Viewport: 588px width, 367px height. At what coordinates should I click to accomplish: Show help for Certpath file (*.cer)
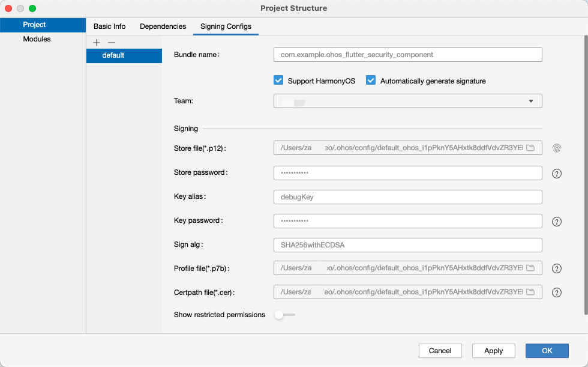[x=557, y=293]
